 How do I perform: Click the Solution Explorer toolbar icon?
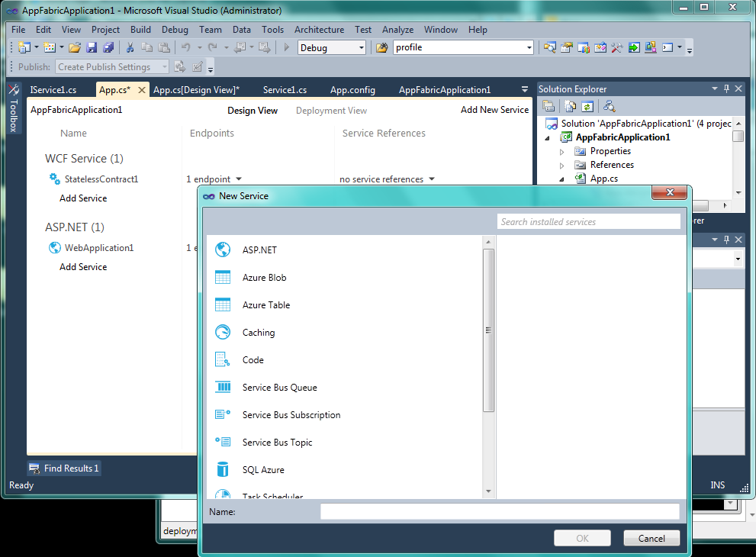[x=549, y=47]
